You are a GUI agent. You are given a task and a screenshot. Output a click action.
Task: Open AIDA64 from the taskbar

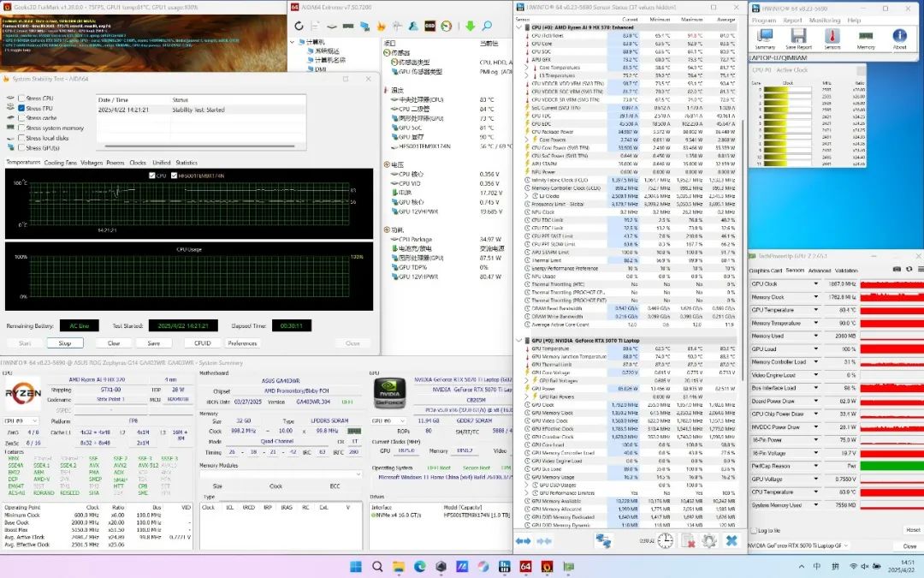pyautogui.click(x=525, y=567)
